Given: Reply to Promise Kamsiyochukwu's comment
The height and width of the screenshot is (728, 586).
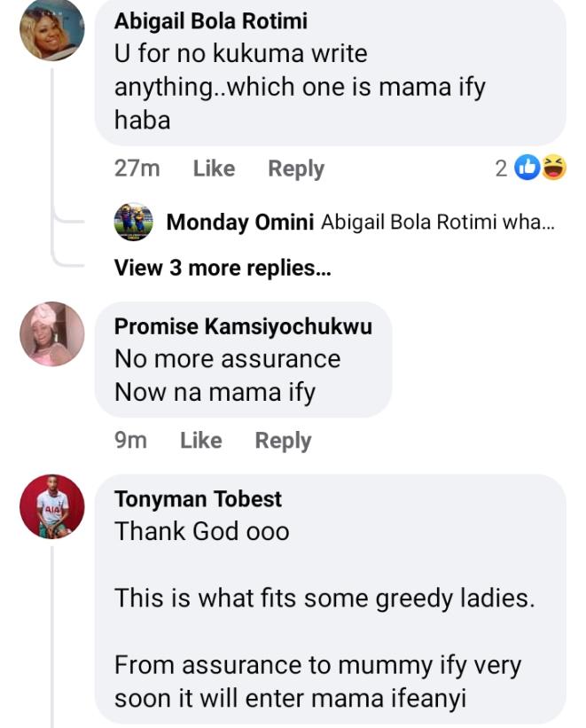Looking at the screenshot, I should (x=283, y=441).
